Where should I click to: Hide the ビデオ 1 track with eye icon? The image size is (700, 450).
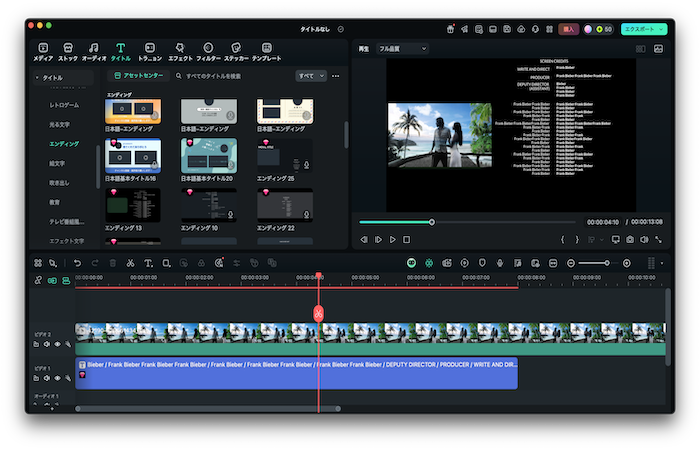pyautogui.click(x=57, y=378)
